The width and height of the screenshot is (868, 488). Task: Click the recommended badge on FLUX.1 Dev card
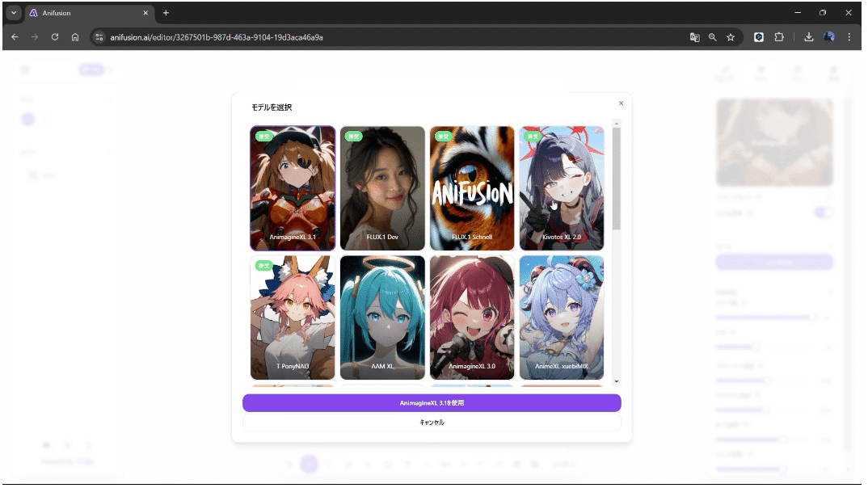(x=354, y=136)
